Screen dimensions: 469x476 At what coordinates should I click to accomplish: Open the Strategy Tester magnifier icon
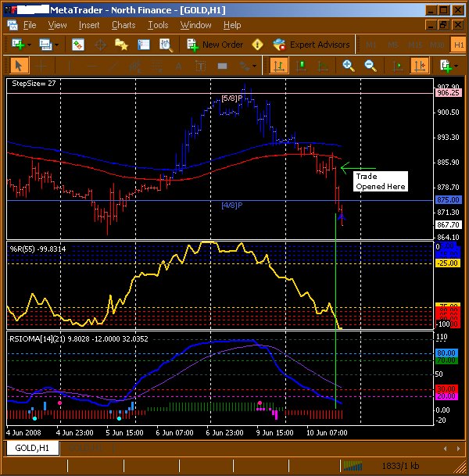pyautogui.click(x=166, y=45)
